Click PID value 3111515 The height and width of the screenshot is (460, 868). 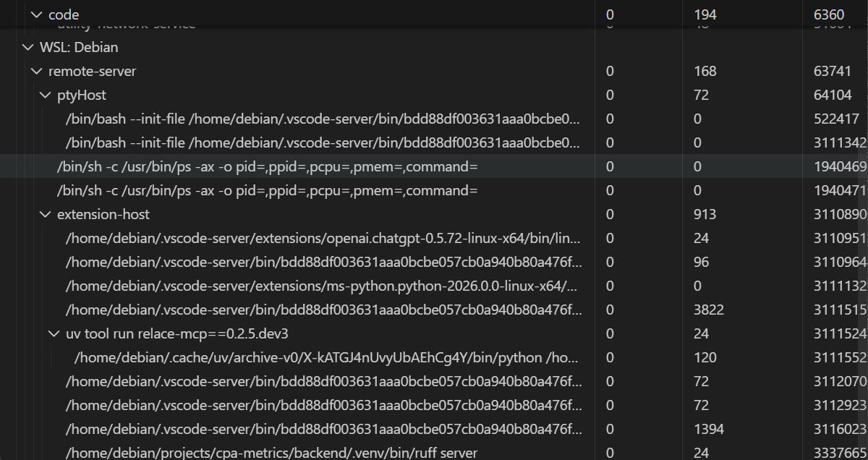(x=840, y=310)
